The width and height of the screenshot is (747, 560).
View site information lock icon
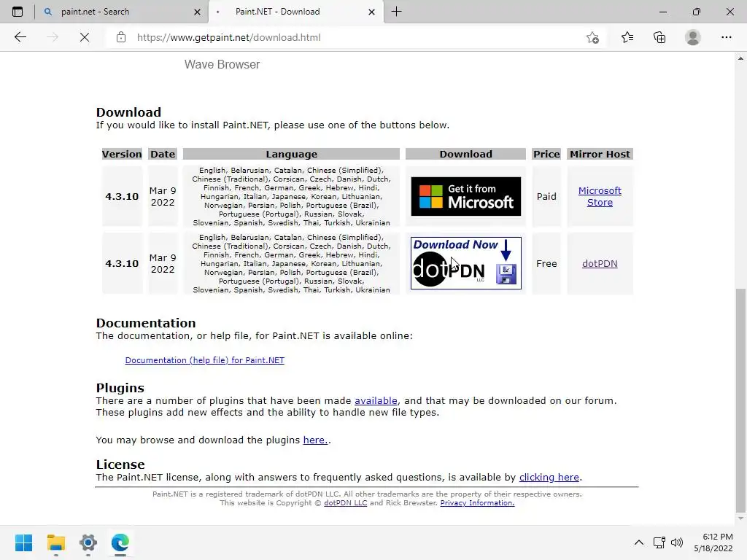(121, 37)
